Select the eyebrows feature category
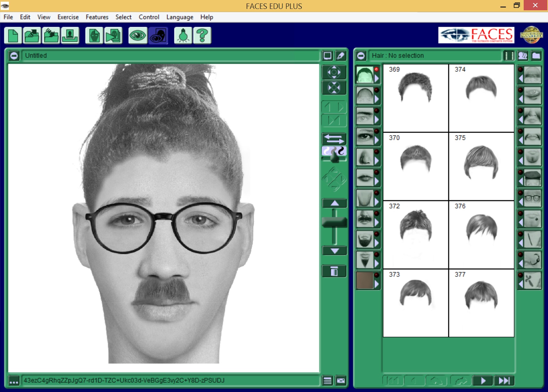The height and width of the screenshot is (392, 548). pos(364,116)
